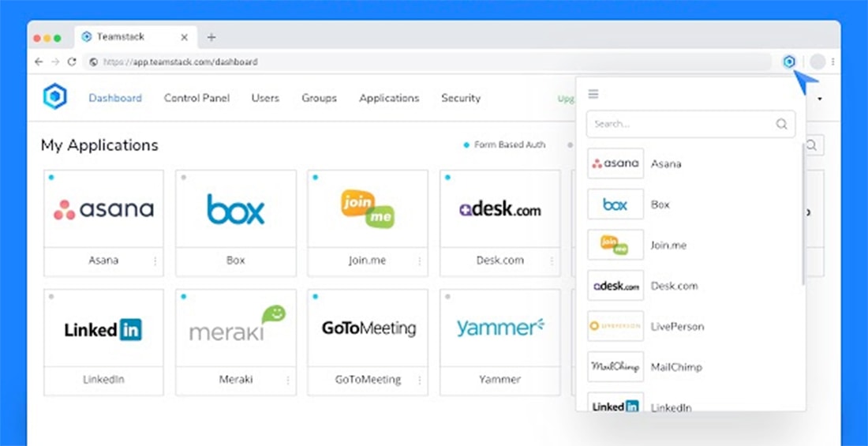Click the LinkedIn label under its tile
868x446 pixels.
pyautogui.click(x=103, y=380)
